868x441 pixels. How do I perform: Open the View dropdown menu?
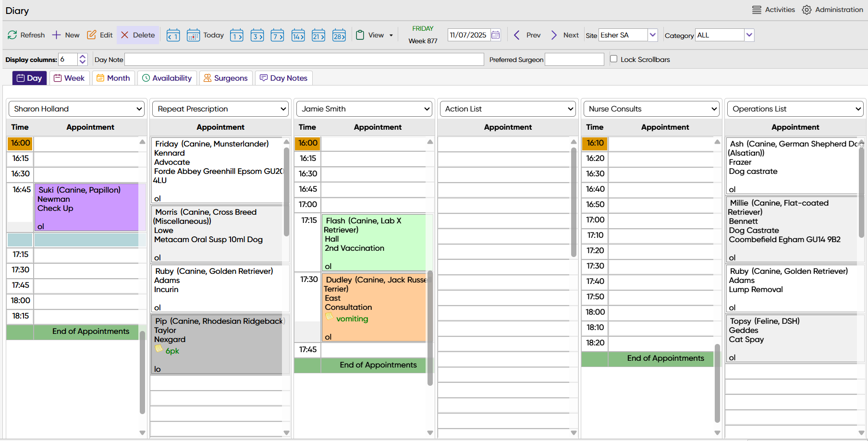[375, 35]
